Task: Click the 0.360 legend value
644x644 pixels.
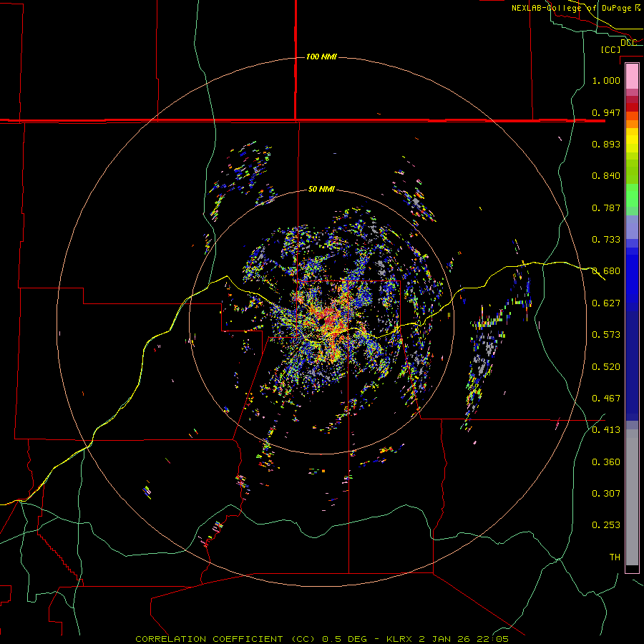Action: 606,462
